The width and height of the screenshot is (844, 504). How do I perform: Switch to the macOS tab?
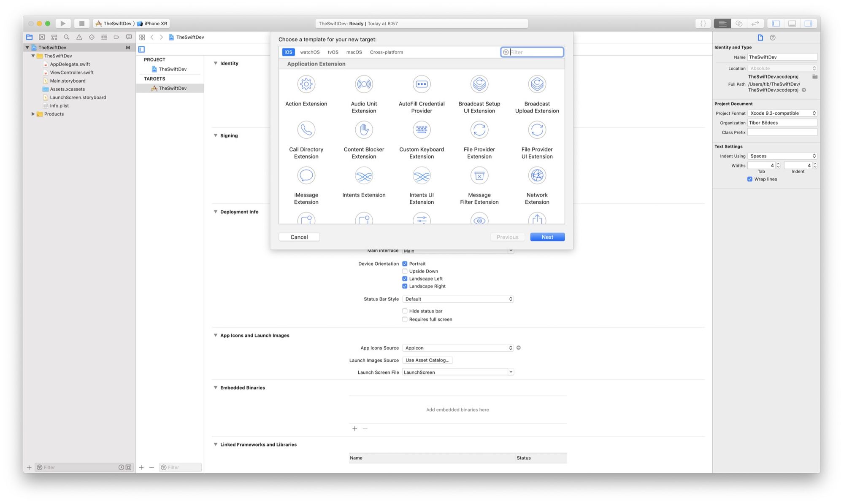[x=354, y=51]
